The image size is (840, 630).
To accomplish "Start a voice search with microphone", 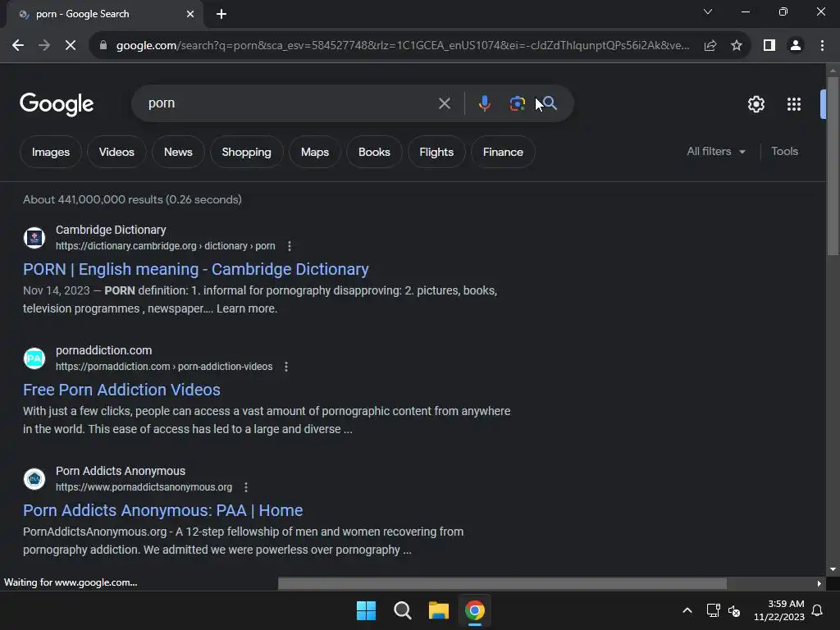I will click(x=484, y=103).
